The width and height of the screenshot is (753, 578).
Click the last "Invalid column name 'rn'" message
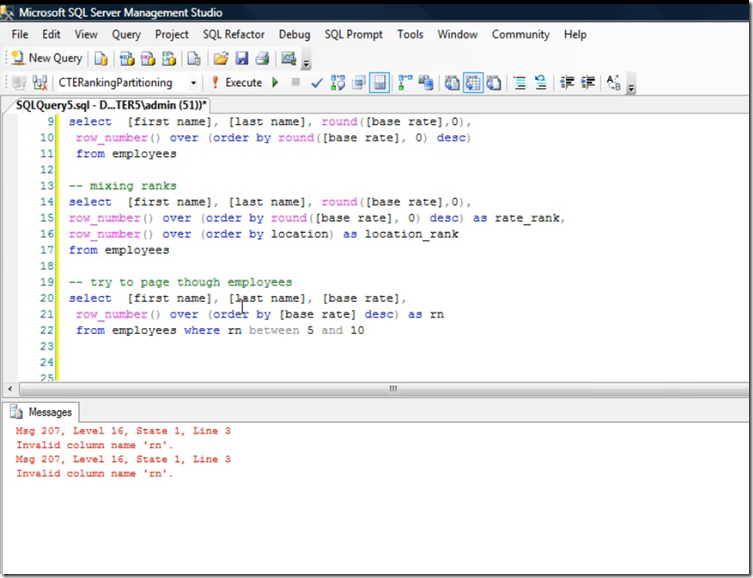tap(94, 473)
